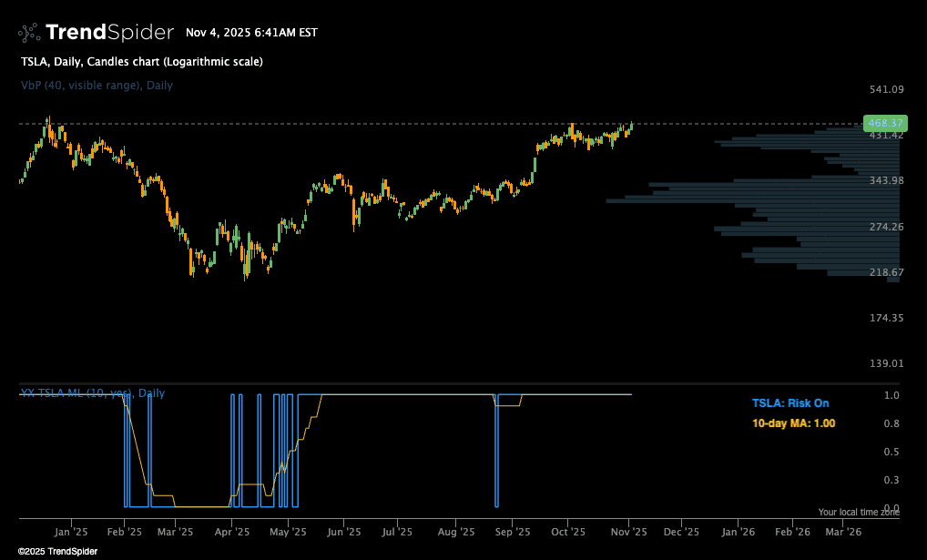Click the TrendSpider spider logo icon
The height and width of the screenshot is (560, 927).
[x=29, y=33]
